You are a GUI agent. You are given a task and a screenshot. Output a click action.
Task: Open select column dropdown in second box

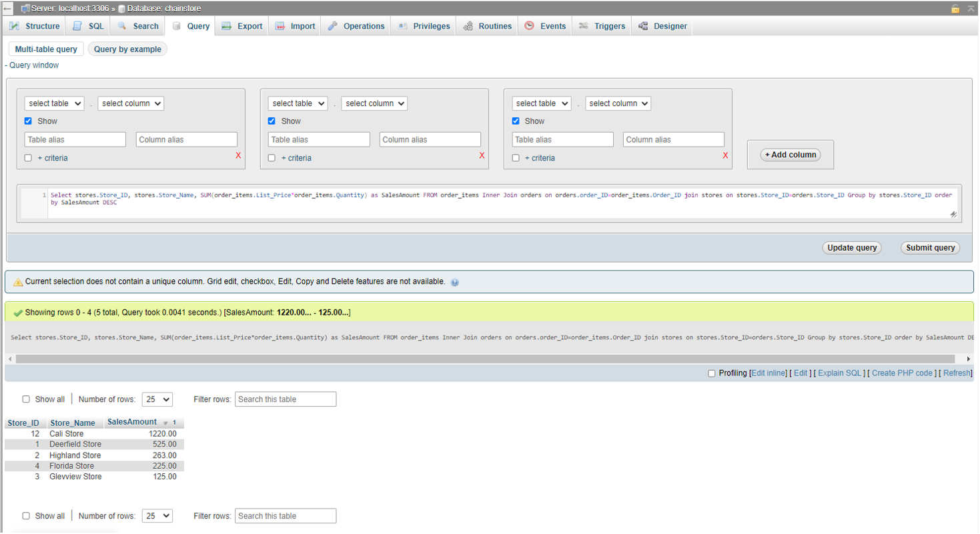(x=374, y=103)
